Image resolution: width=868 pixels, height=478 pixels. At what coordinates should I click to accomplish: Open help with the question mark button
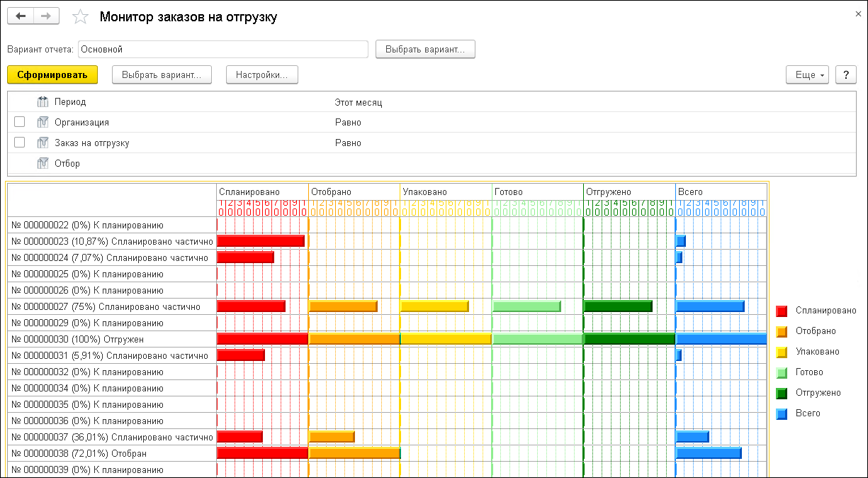845,74
